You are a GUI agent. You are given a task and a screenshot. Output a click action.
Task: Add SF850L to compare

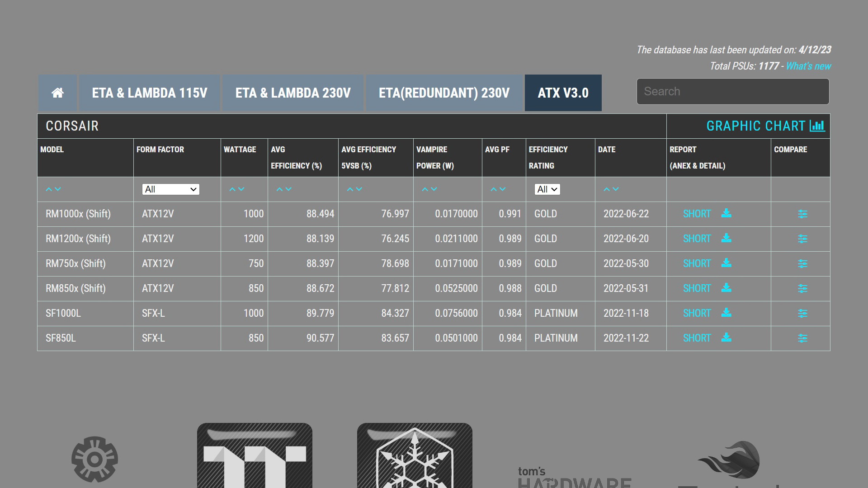click(802, 338)
